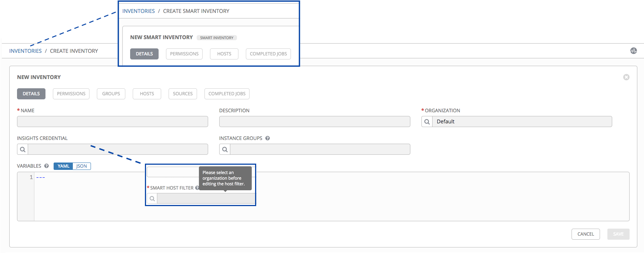Go to Inventories link in Smart Inventory callout
644x253 pixels.
[x=139, y=11]
